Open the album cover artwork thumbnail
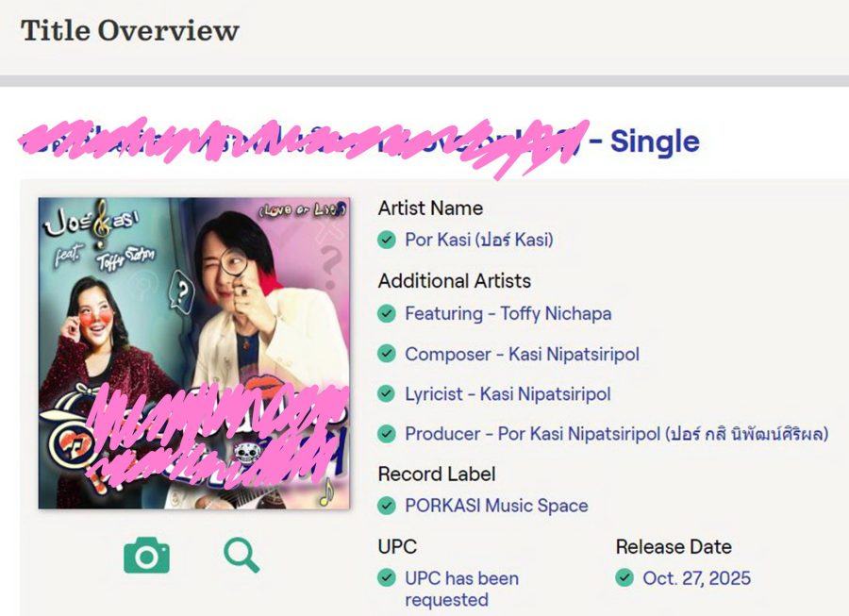This screenshot has height=616, width=849. (193, 353)
